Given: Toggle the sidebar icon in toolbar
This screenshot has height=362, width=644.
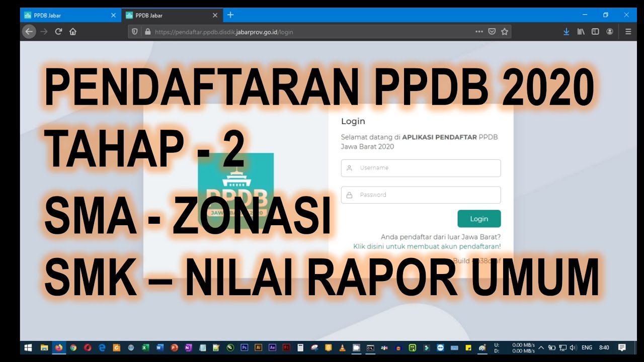Looking at the screenshot, I should pos(595,31).
